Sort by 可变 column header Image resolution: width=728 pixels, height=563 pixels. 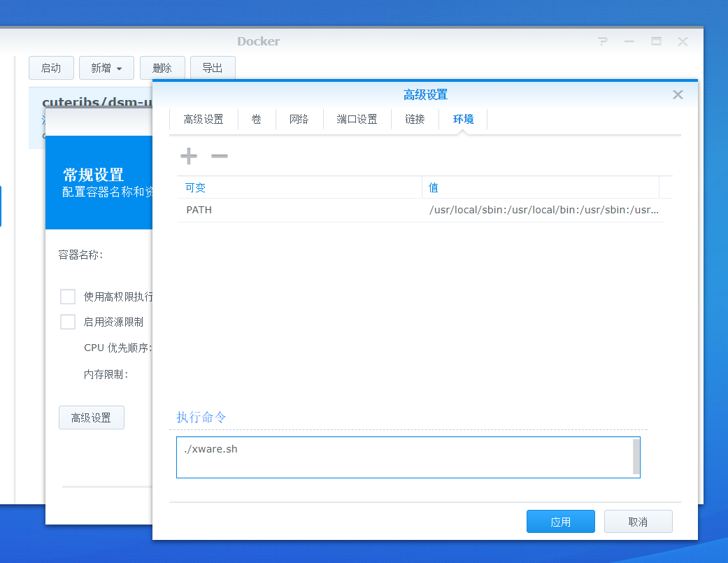click(x=299, y=187)
